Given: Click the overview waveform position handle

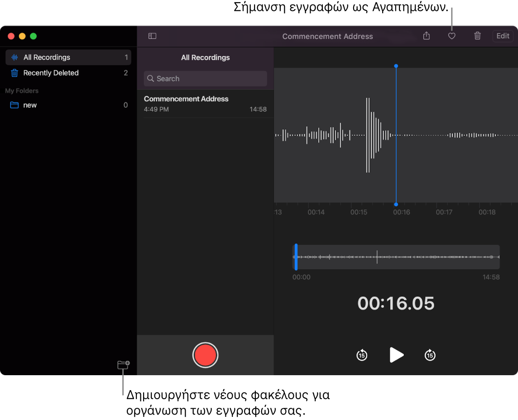Looking at the screenshot, I should point(296,257).
